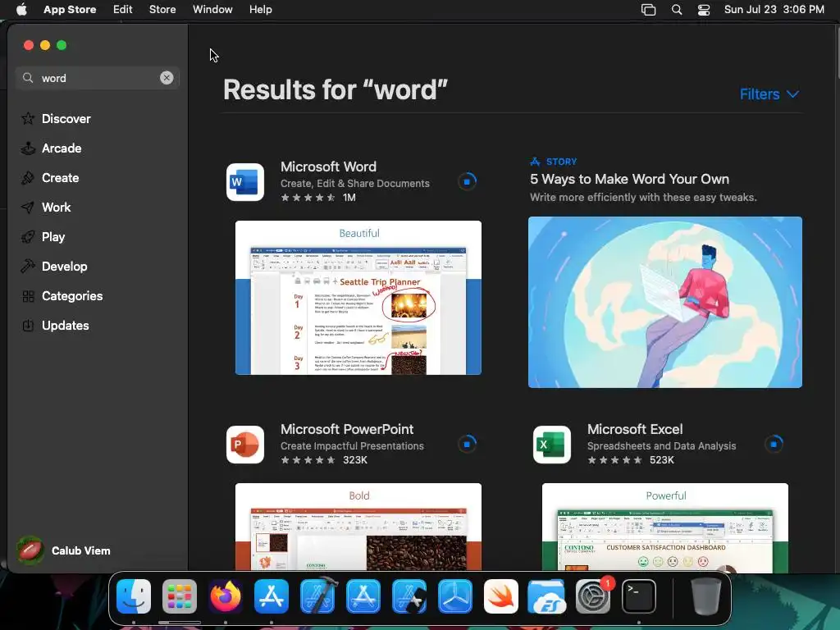
Task: Open Xcode from the Dock
Action: point(317,596)
